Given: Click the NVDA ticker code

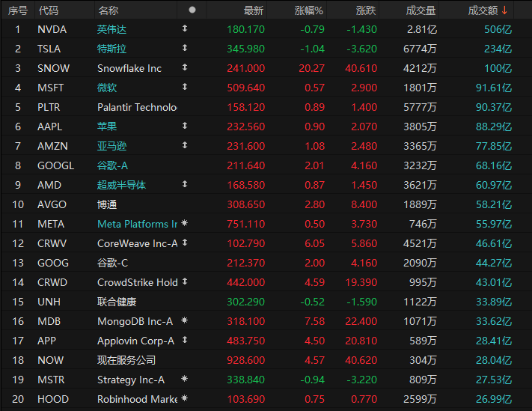Looking at the screenshot, I should pos(52,29).
